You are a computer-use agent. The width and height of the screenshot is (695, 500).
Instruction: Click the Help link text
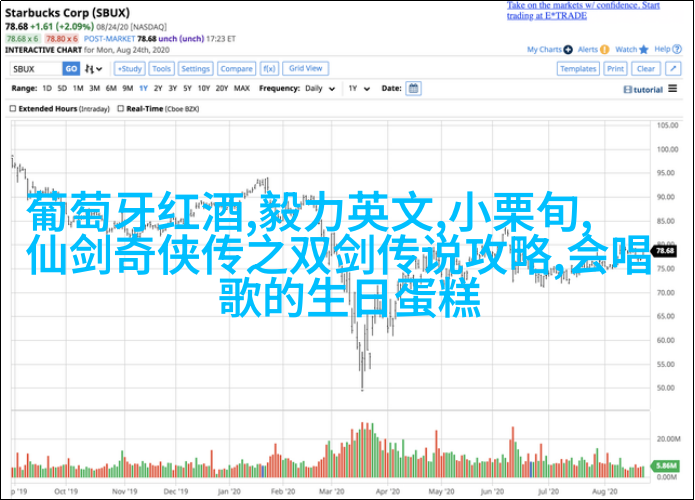coord(662,49)
